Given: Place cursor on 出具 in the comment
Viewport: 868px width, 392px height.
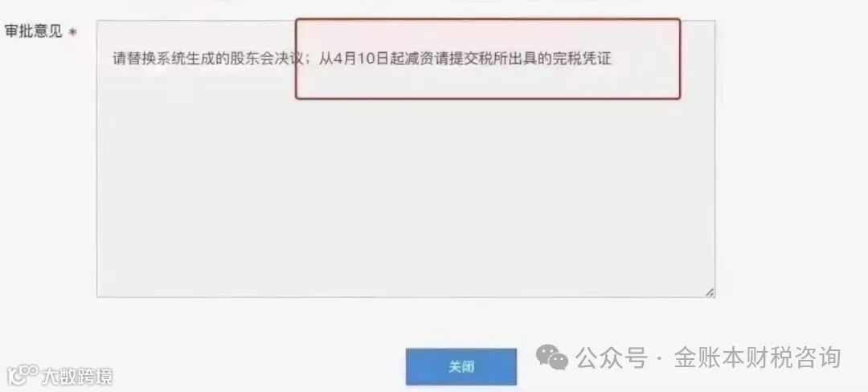Looking at the screenshot, I should (x=521, y=59).
